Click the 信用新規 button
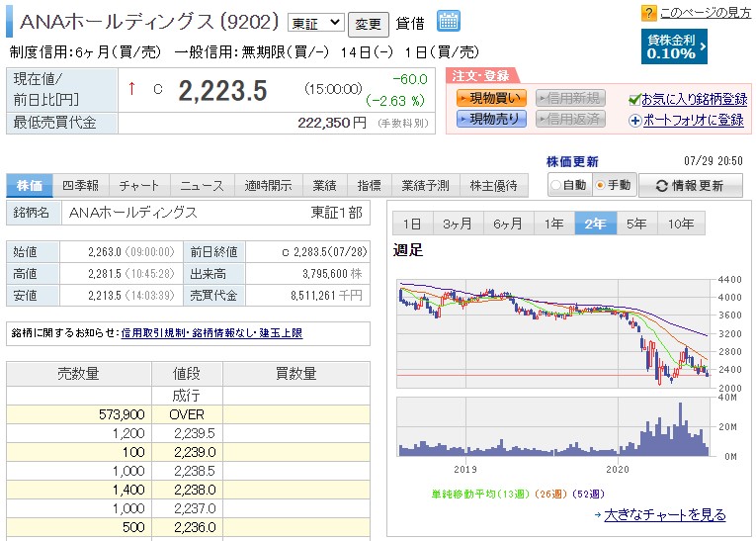 point(570,99)
